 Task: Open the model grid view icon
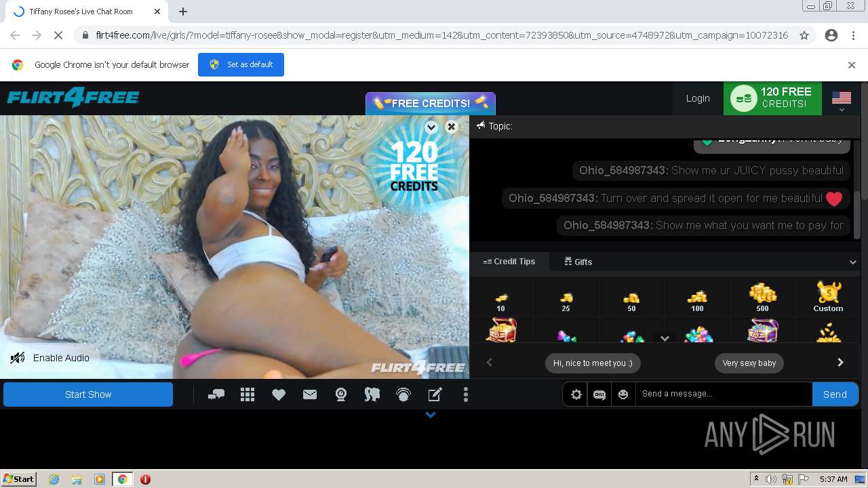point(248,394)
